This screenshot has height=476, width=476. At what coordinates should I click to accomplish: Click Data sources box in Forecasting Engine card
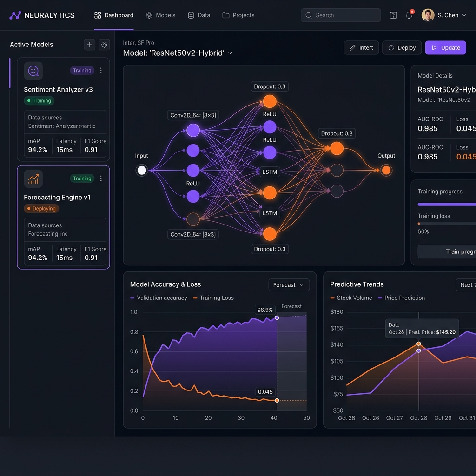coord(65,230)
